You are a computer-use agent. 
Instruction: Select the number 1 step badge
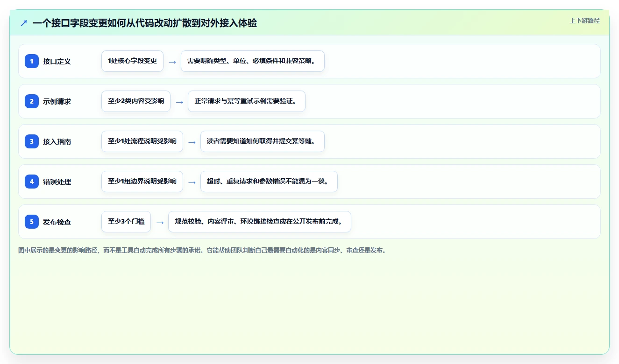click(32, 61)
